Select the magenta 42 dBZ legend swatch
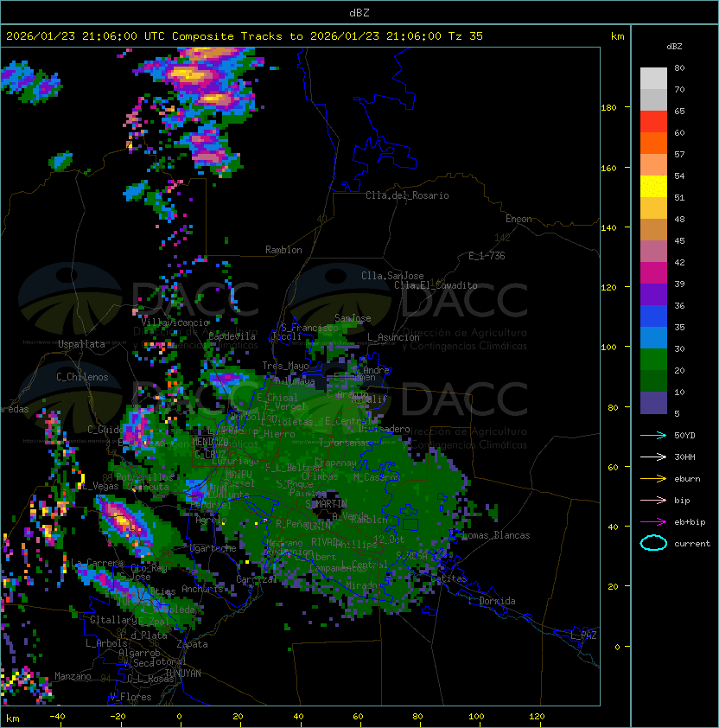Image resolution: width=719 pixels, height=728 pixels. (x=653, y=273)
